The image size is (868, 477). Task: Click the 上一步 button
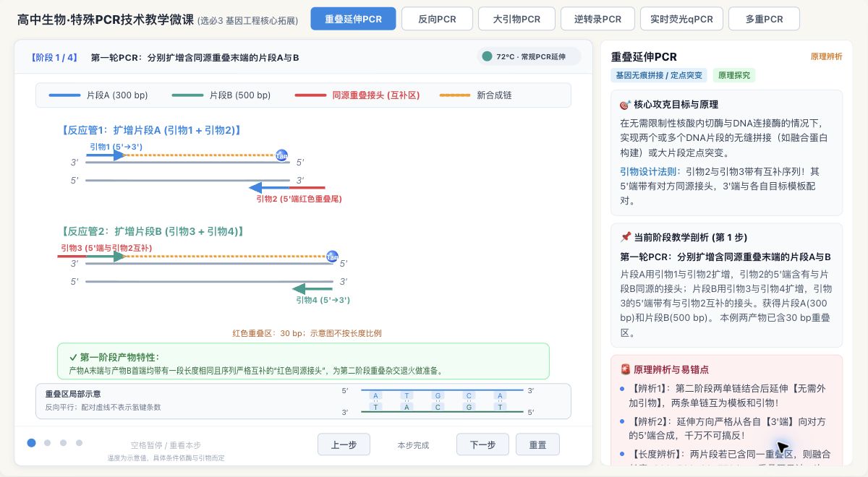pos(344,444)
